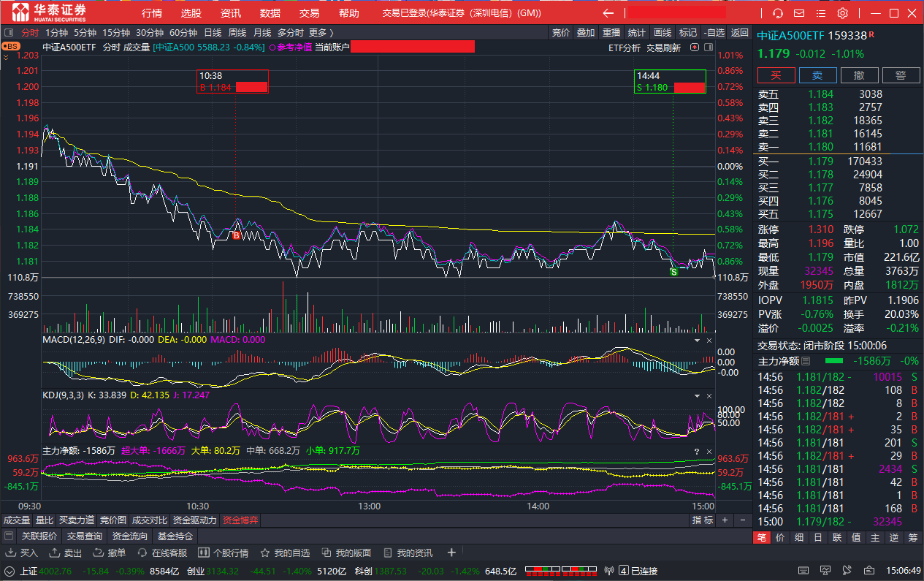Open customer service headset icon in title bar
Screen dimensions: 924x581
pos(777,13)
